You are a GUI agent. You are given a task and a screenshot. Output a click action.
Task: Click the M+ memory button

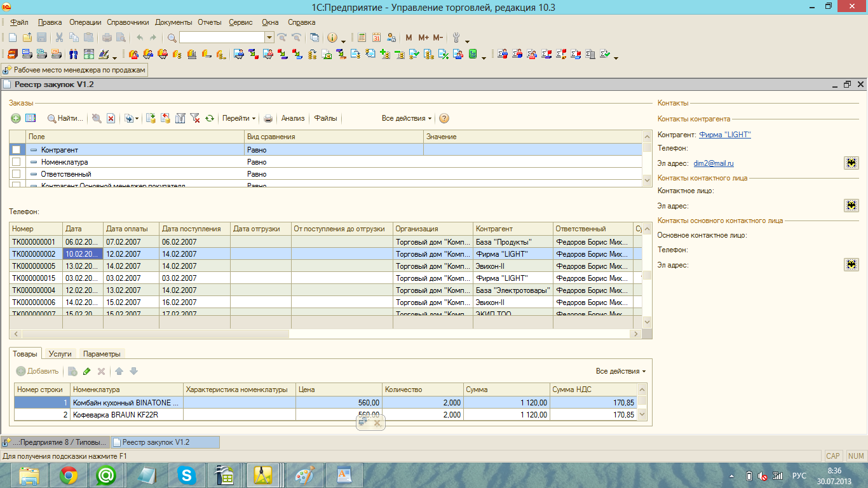point(423,37)
